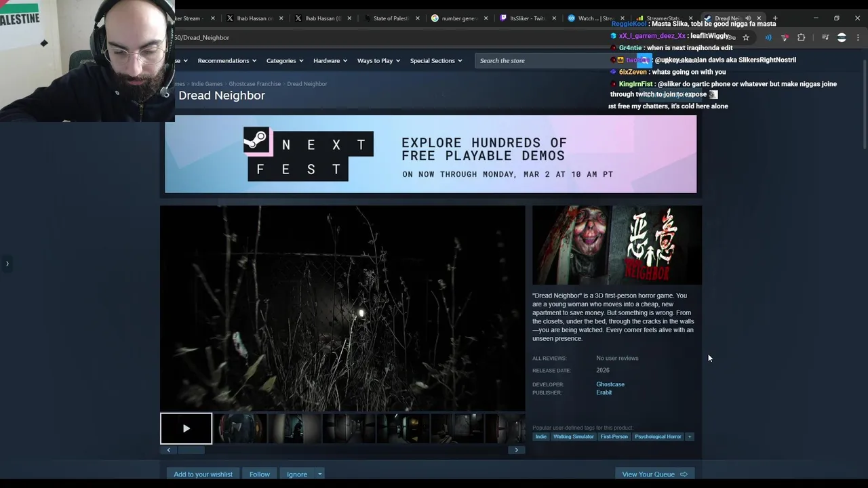
Task: Click the Dread Neighbor page title
Action: tap(222, 96)
